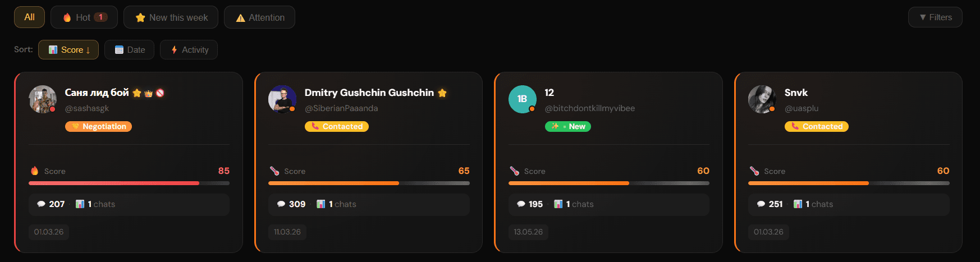Expand the Filters dropdown
The width and height of the screenshot is (980, 262).
(x=935, y=17)
